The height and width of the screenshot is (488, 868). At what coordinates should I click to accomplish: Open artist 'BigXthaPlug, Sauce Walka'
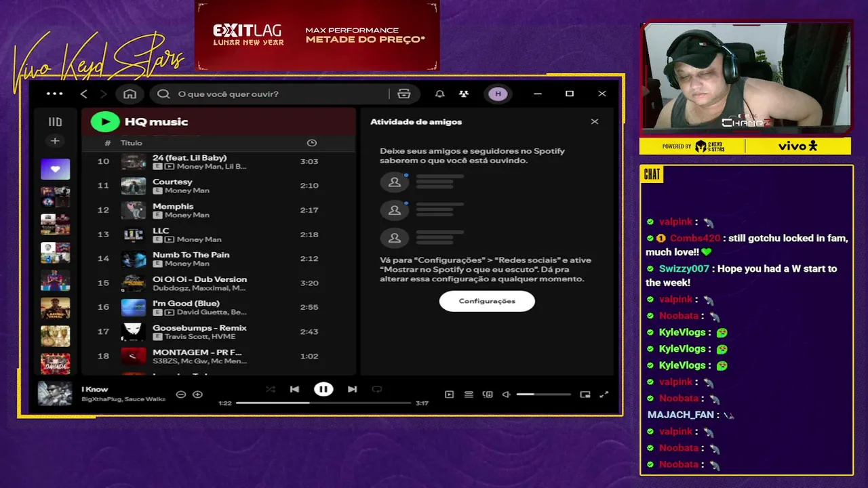coord(123,399)
